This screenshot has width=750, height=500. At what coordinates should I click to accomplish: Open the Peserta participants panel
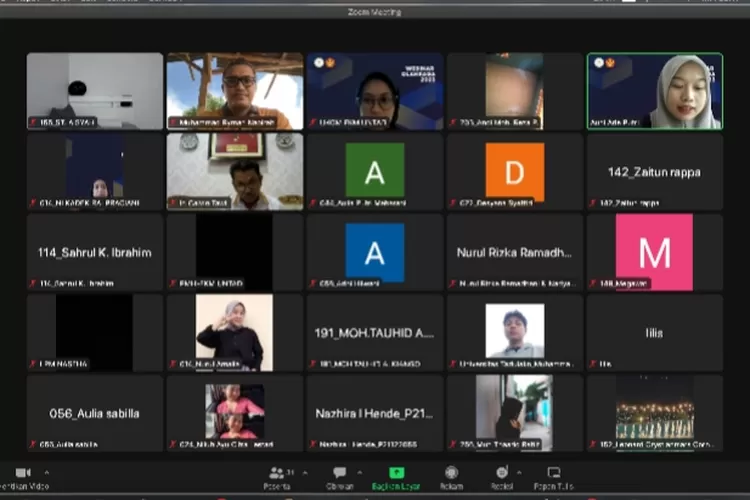pos(276,472)
